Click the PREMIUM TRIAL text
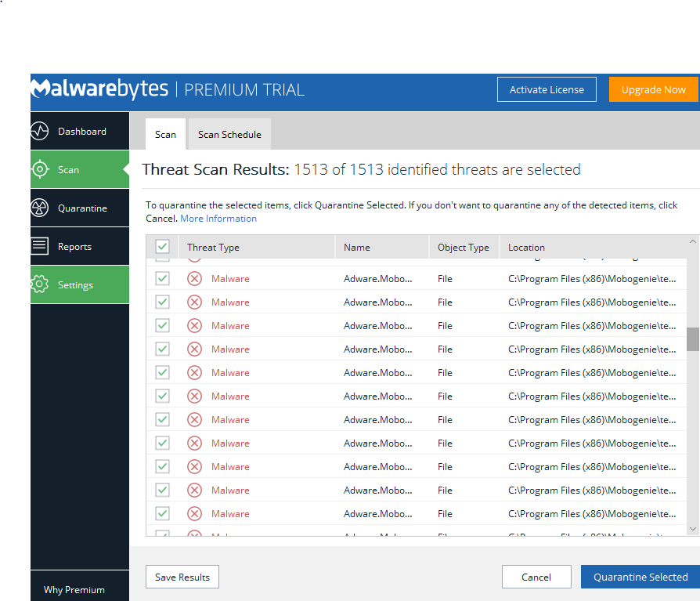 [x=244, y=90]
